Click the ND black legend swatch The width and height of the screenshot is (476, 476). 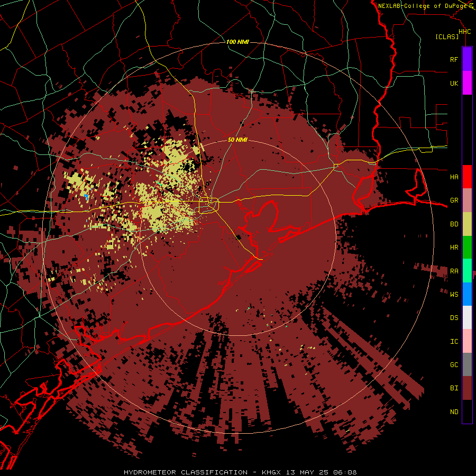467,411
